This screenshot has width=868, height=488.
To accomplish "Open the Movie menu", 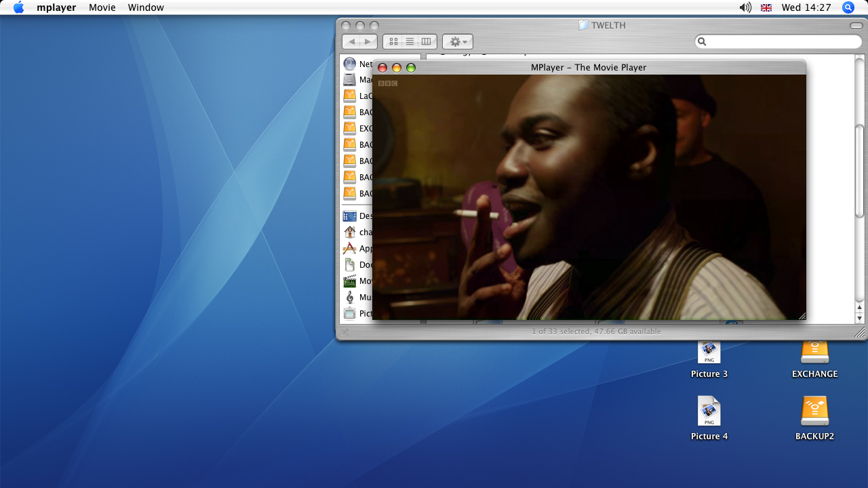I will coord(102,7).
